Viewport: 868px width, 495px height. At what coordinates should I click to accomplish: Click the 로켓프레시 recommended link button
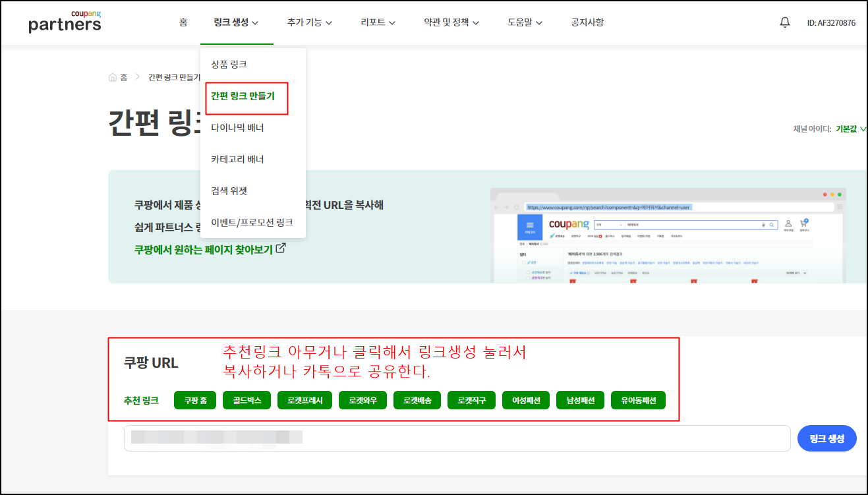pos(304,400)
